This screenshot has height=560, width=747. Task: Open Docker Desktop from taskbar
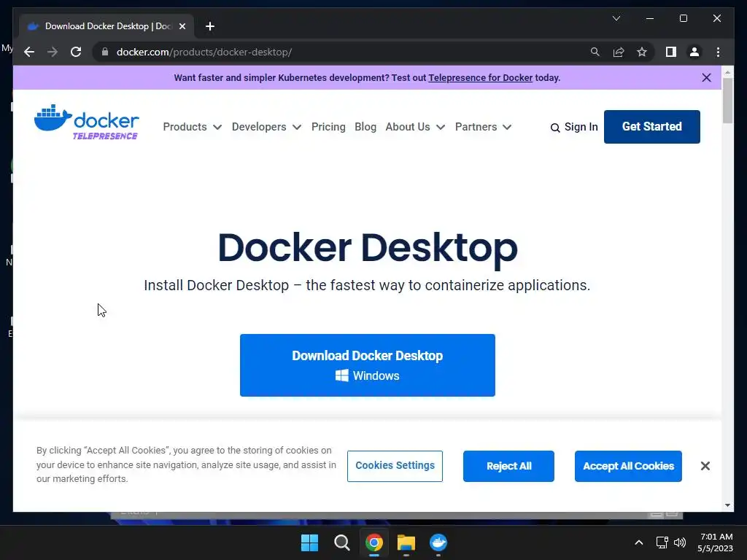pyautogui.click(x=438, y=542)
